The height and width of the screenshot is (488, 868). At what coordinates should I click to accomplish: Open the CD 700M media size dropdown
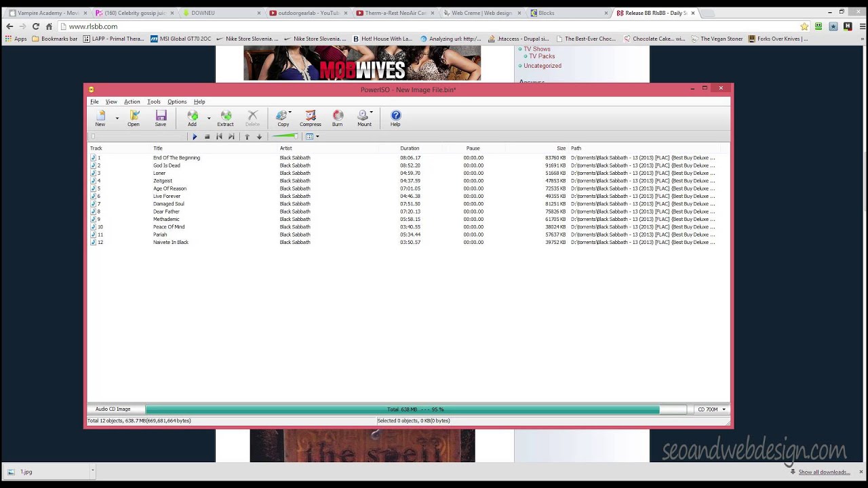(x=711, y=409)
